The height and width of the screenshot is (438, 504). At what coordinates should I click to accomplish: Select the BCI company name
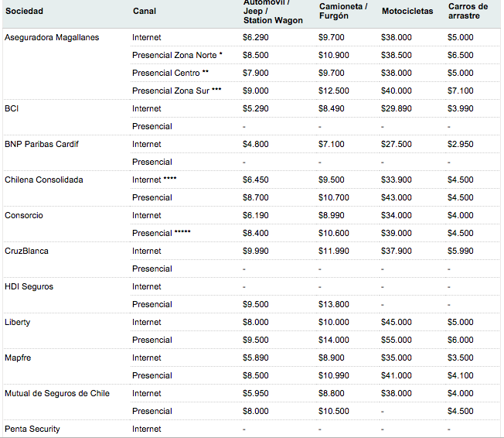(x=12, y=108)
